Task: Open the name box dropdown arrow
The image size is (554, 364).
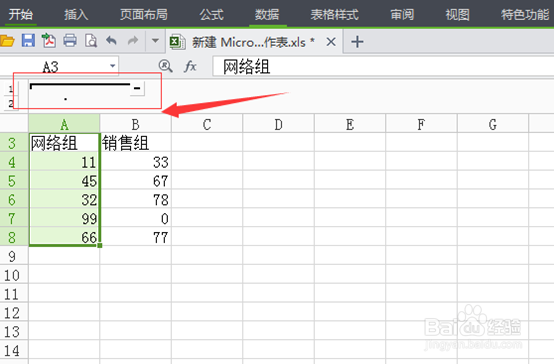Action: coord(112,66)
